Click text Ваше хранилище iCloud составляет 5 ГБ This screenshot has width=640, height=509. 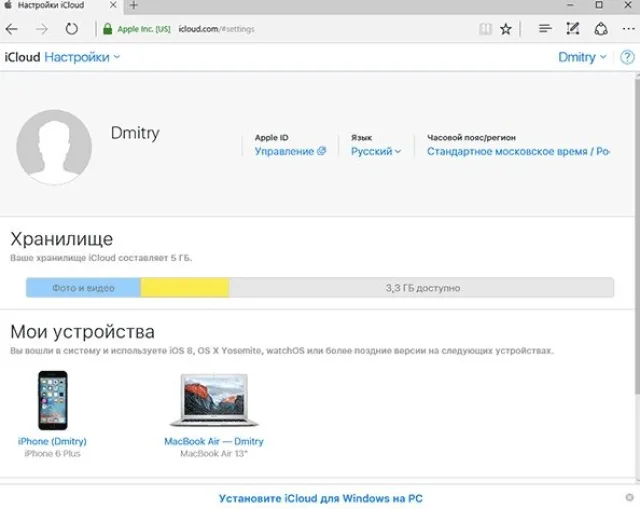pos(101,258)
